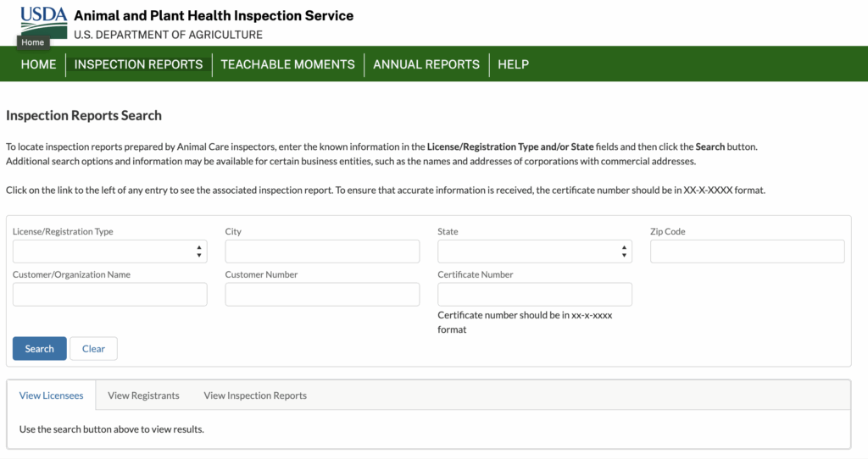The width and height of the screenshot is (868, 459).
Task: Click the 'Inspection Reports Search' heading
Action: 84,115
